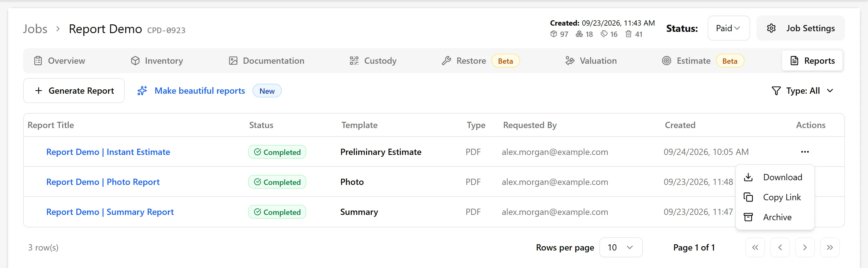Viewport: 868px width, 268px height.
Task: Click the Completed badge in Photo Report row
Action: 277,182
